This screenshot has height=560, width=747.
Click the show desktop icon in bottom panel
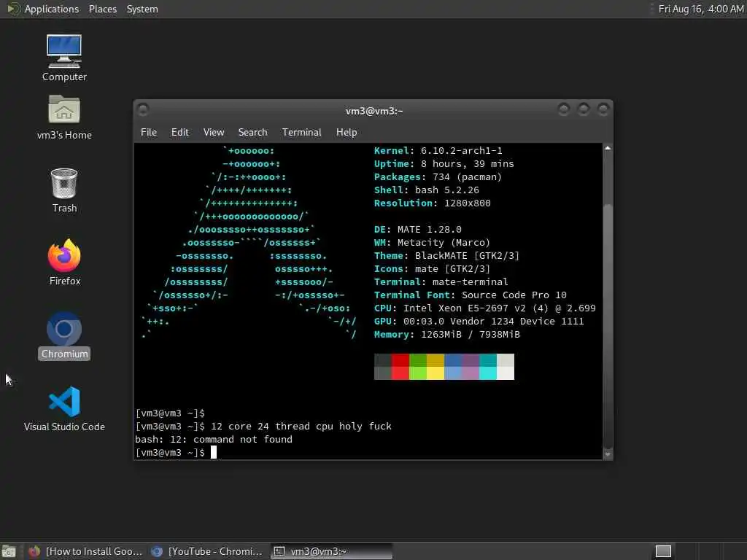(x=9, y=551)
